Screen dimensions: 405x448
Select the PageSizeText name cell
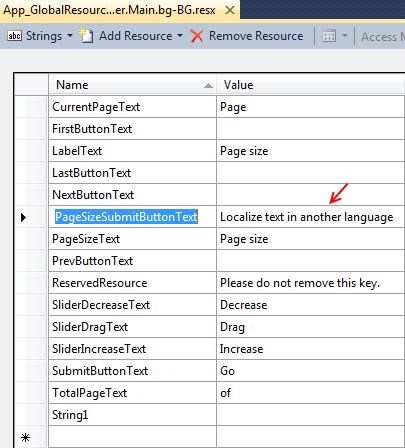click(x=132, y=239)
